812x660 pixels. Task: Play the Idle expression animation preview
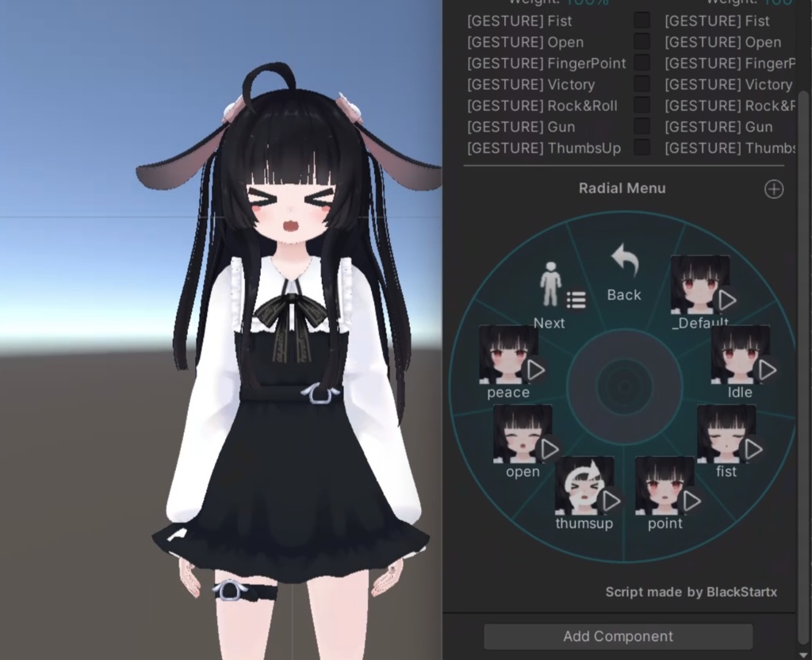click(x=766, y=370)
